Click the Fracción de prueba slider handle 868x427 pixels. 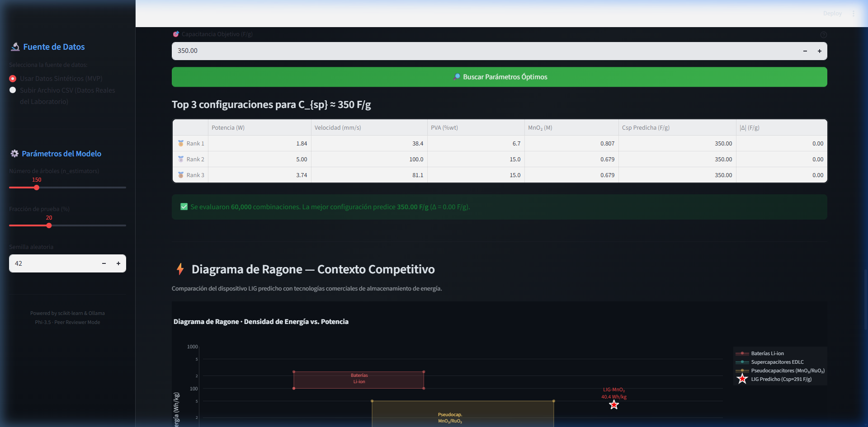click(48, 225)
